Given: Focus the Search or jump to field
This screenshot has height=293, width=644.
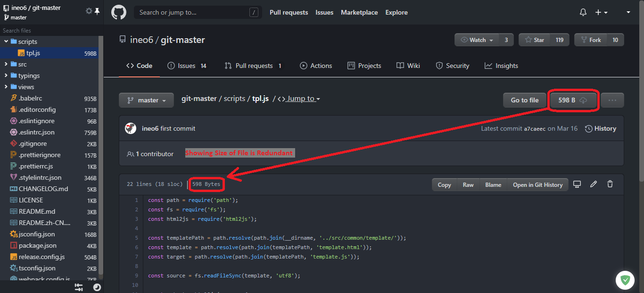Looking at the screenshot, I should point(198,12).
